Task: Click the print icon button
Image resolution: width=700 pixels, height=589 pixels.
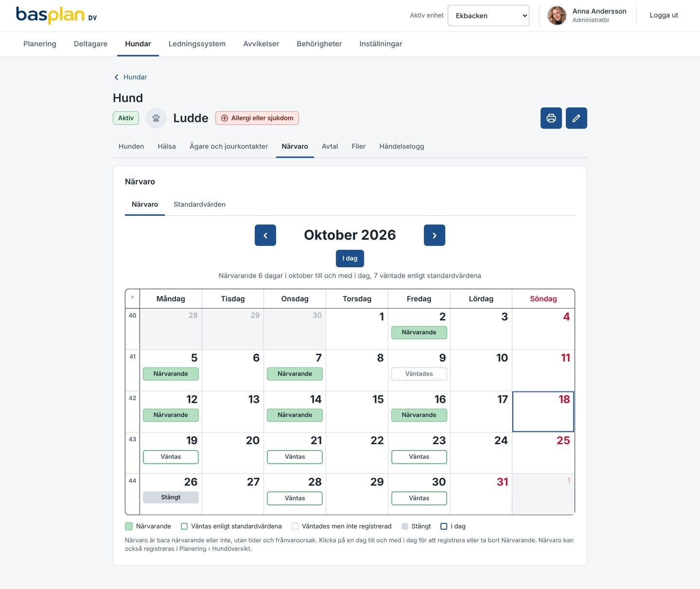Action: (551, 118)
